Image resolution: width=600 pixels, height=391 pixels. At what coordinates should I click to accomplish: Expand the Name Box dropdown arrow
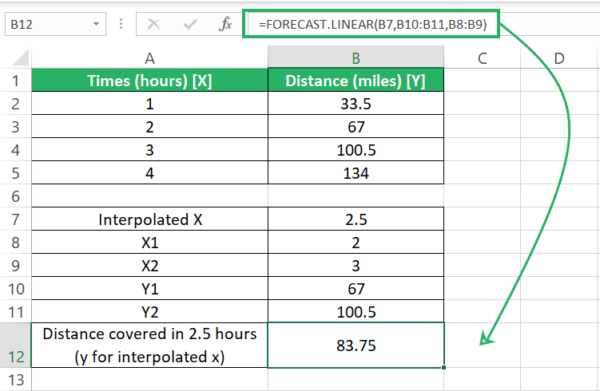coord(96,24)
